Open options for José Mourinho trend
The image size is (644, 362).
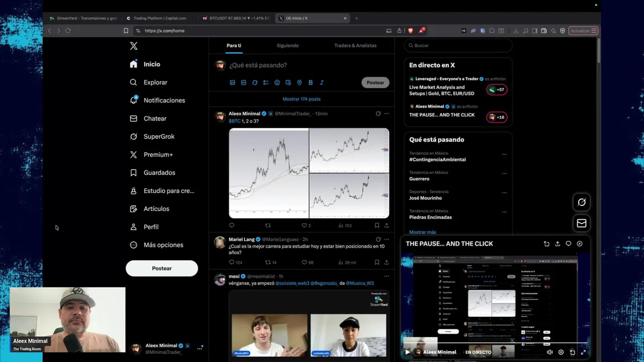tap(504, 193)
